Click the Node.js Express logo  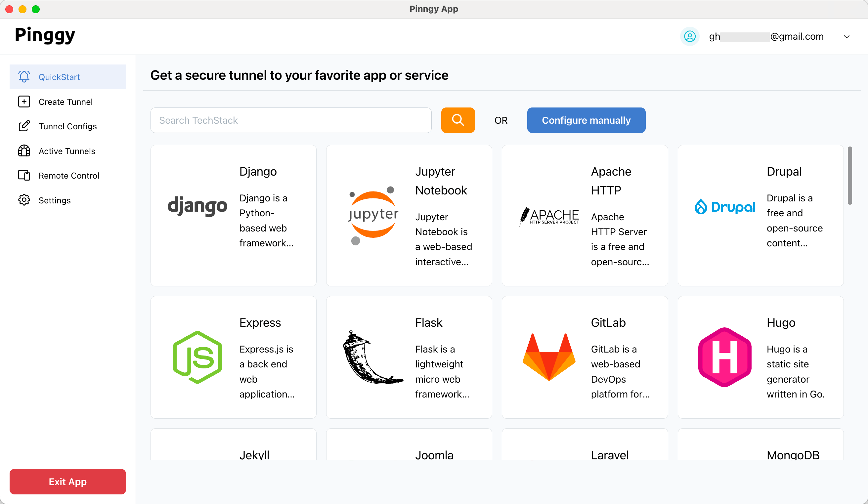tap(197, 357)
